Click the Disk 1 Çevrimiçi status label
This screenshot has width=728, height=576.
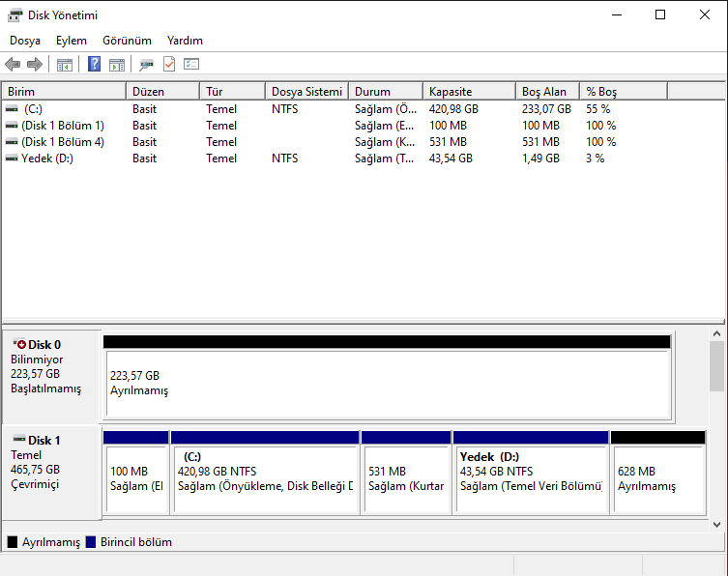tap(35, 484)
